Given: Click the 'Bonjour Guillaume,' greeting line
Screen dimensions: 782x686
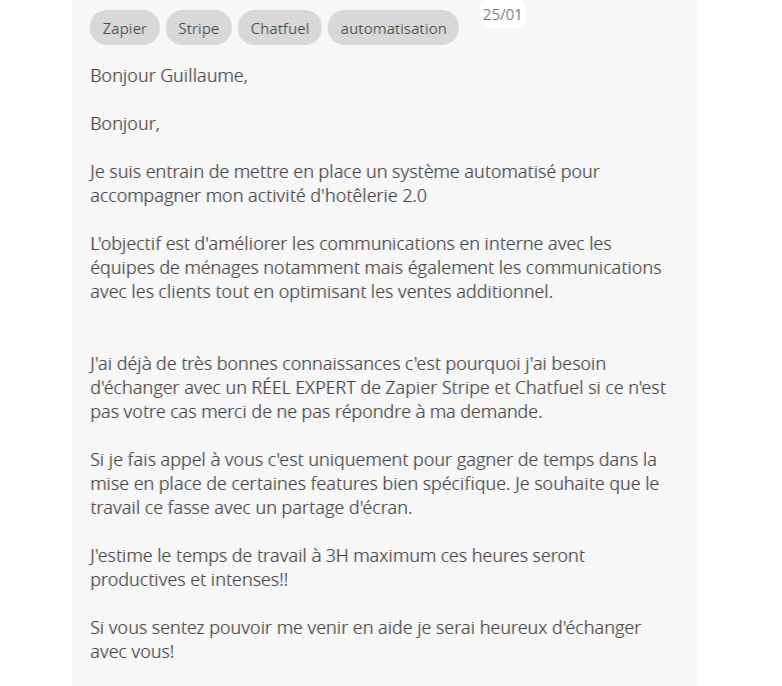Looking at the screenshot, I should pyautogui.click(x=169, y=76).
